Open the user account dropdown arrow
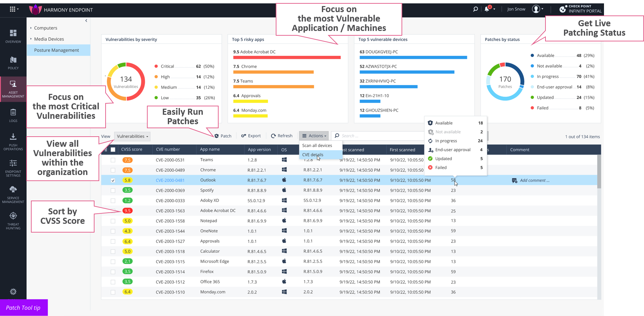 tap(542, 9)
